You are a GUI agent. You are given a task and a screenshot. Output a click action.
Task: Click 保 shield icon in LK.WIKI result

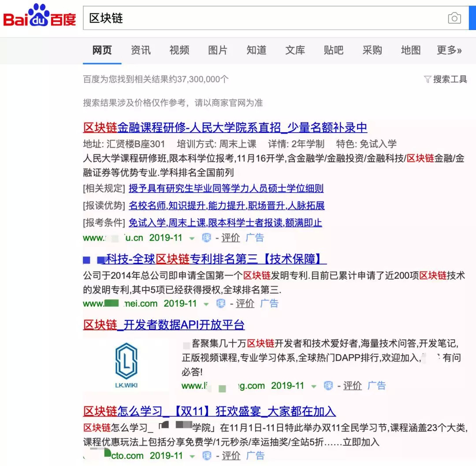pos(328,386)
